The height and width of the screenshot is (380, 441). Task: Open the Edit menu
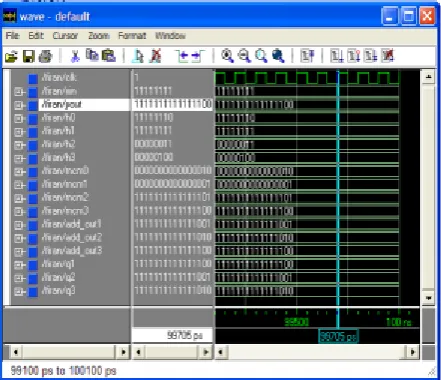click(36, 35)
